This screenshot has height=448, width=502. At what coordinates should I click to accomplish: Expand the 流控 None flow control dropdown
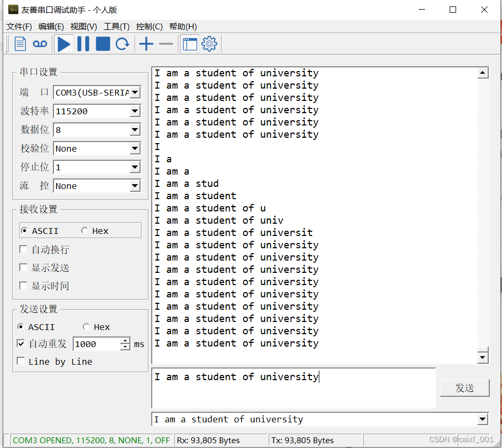click(135, 186)
